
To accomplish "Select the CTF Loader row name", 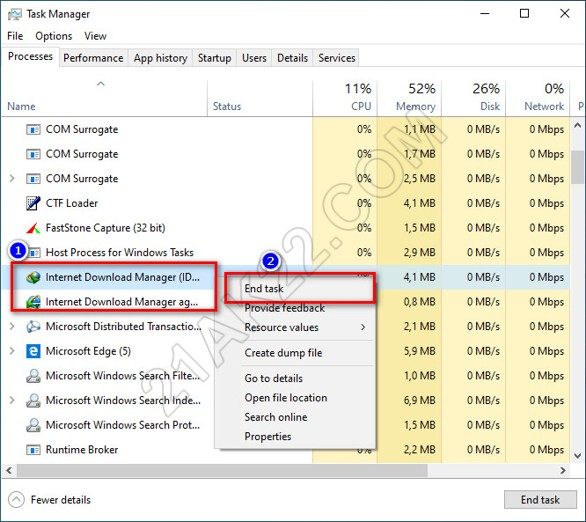I will [72, 203].
